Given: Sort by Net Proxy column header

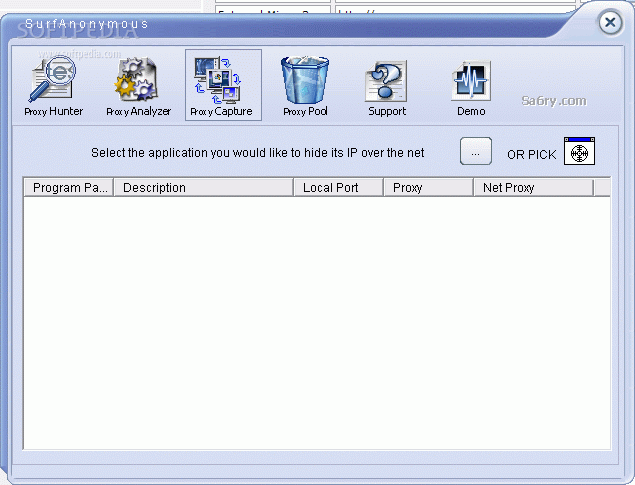Looking at the screenshot, I should click(534, 188).
